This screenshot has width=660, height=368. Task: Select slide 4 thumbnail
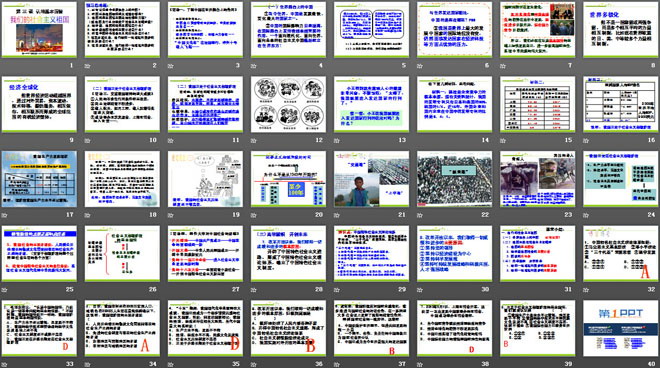(x=288, y=29)
